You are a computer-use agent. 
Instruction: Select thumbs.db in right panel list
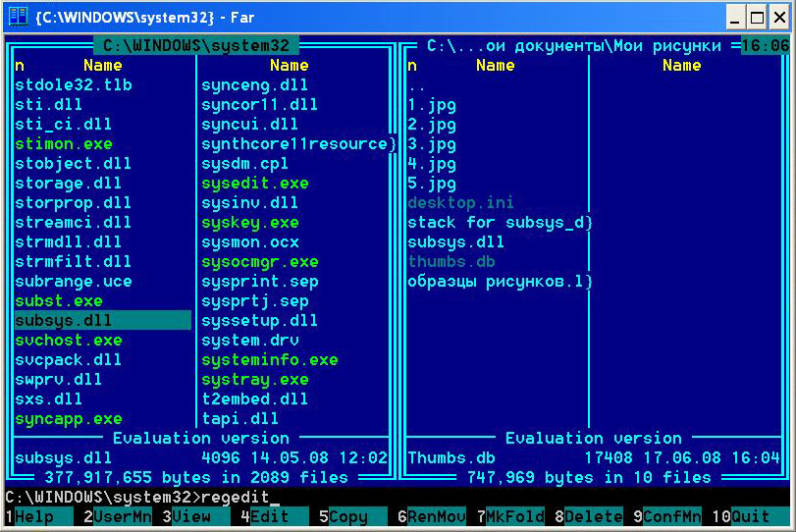click(451, 261)
